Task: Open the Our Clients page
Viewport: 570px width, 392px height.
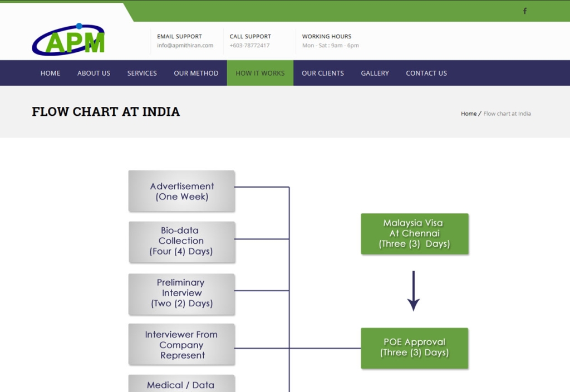Action: coord(323,73)
